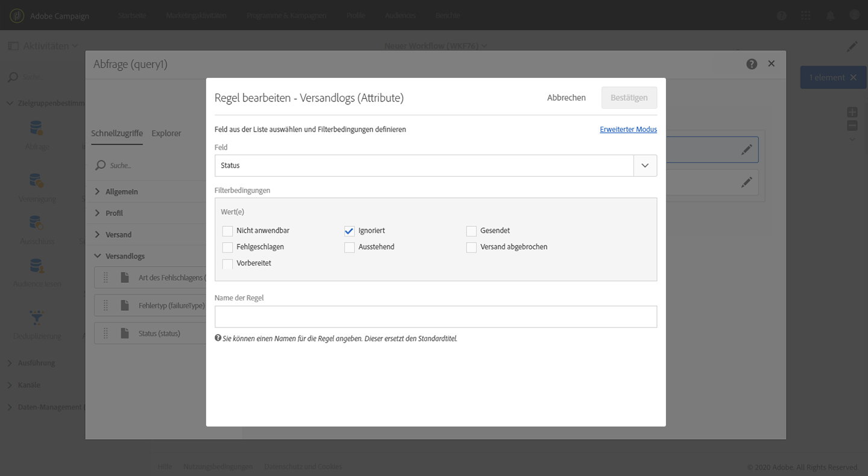Click the info icon below Name der Regel
The height and width of the screenshot is (476, 868).
click(218, 338)
